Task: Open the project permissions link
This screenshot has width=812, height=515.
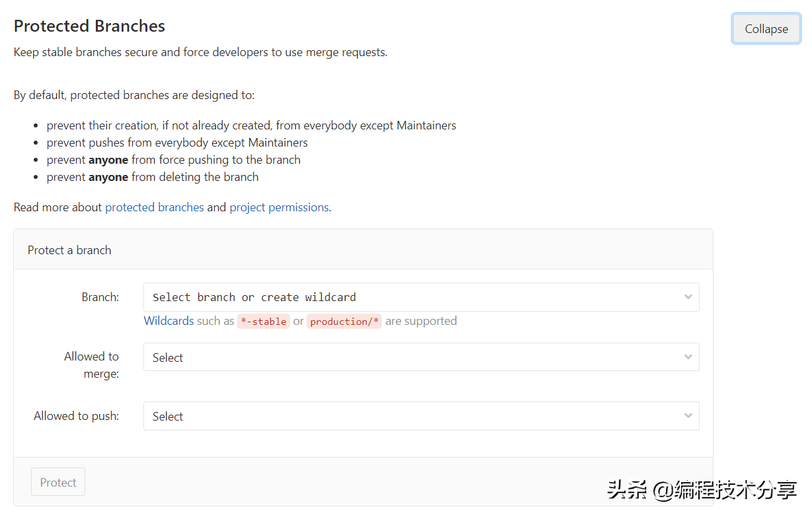Action: (x=279, y=207)
